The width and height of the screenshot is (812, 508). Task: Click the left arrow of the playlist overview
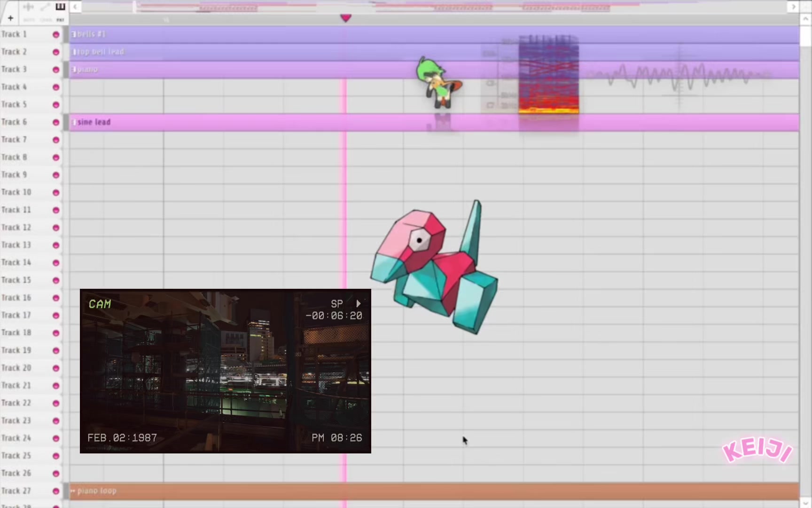(x=75, y=7)
